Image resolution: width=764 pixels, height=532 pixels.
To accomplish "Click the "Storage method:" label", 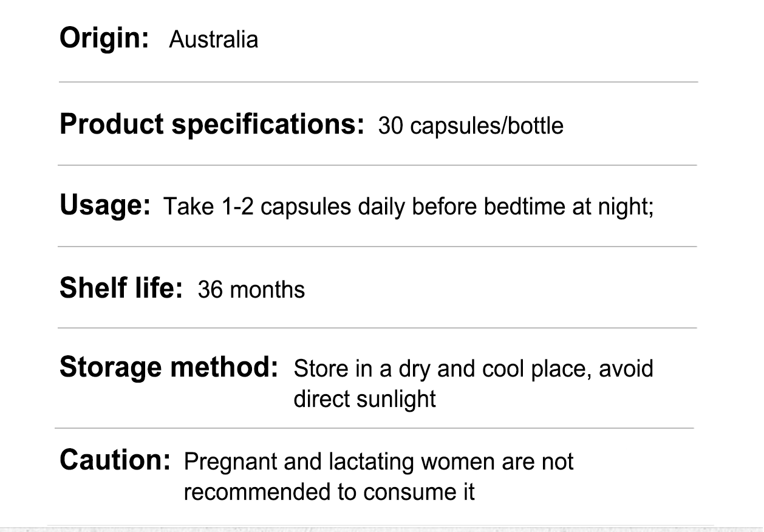I will click(x=169, y=368).
